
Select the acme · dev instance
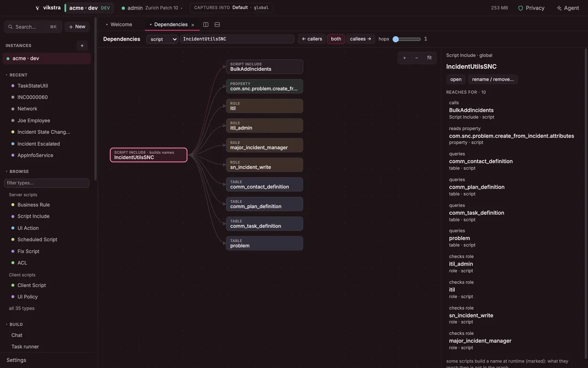(47, 58)
